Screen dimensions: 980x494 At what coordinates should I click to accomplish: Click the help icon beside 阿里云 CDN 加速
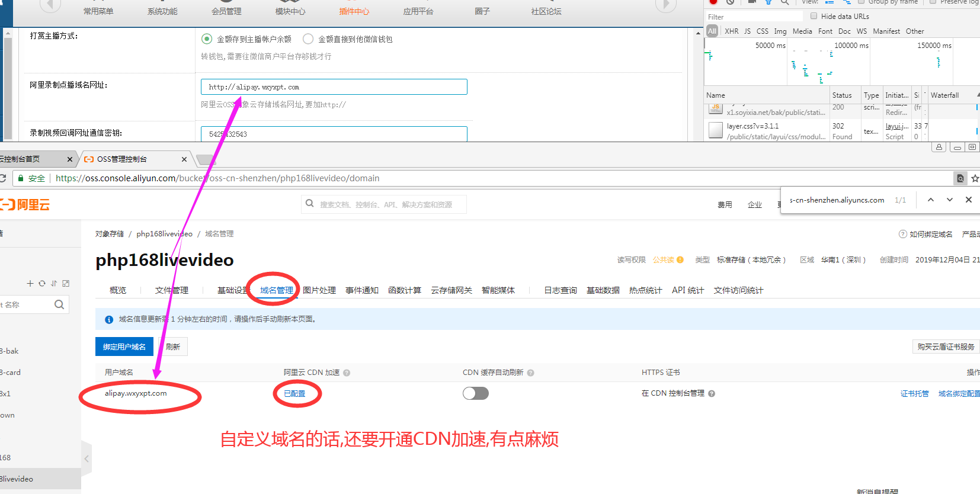(347, 373)
